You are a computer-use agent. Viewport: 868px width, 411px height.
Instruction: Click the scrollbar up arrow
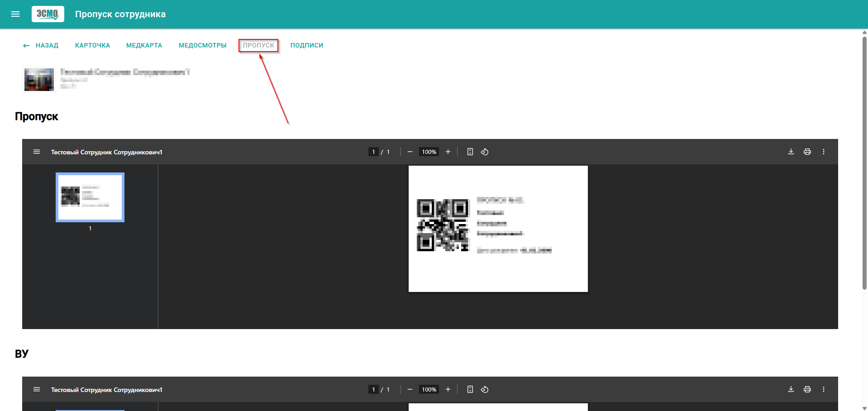(864, 32)
